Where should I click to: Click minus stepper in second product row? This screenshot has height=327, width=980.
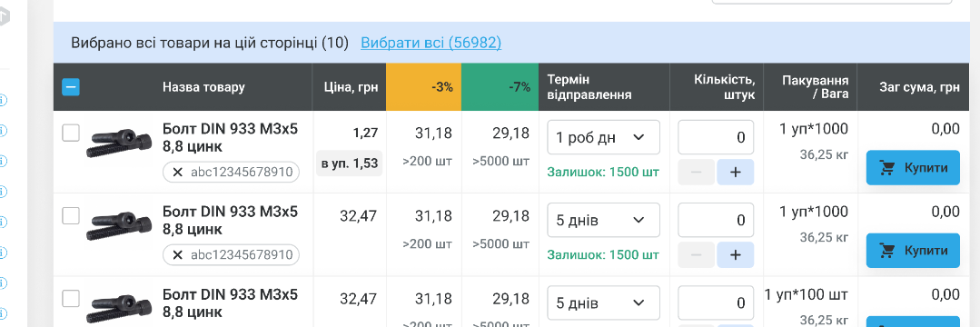pos(697,254)
